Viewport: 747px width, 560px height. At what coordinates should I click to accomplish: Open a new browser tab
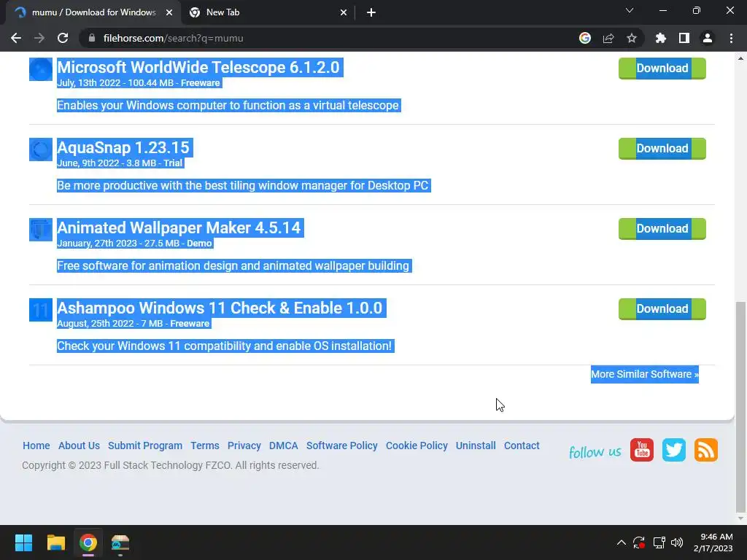click(371, 12)
